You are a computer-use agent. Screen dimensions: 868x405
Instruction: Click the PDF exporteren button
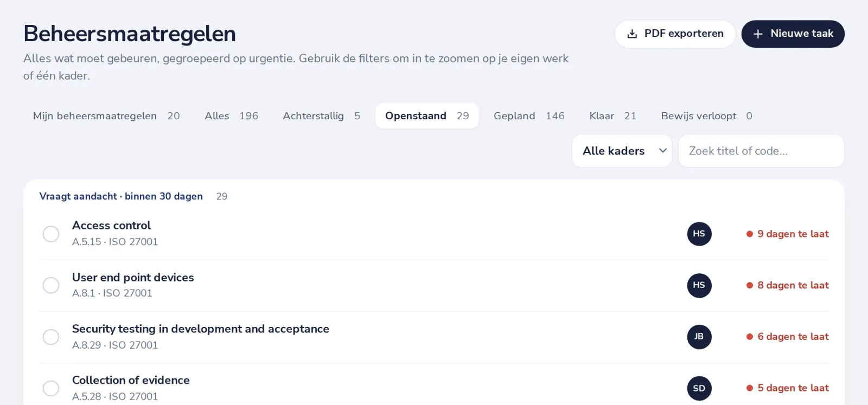click(x=675, y=34)
